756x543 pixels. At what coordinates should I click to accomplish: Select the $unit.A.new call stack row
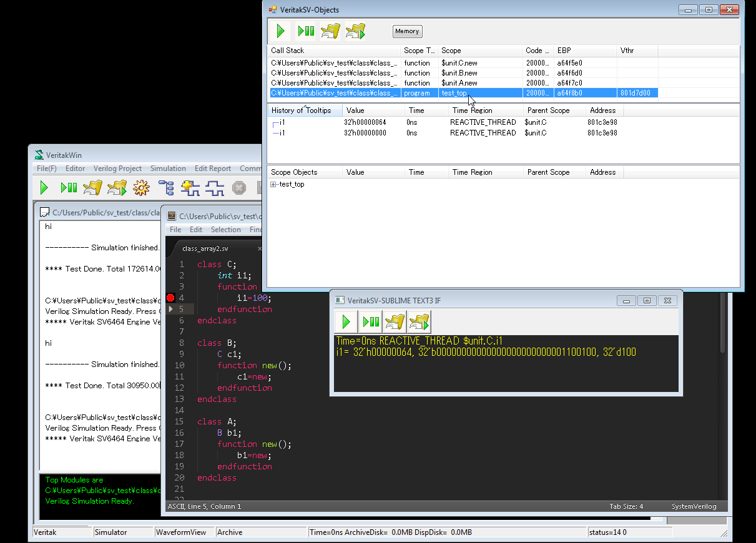pyautogui.click(x=463, y=83)
